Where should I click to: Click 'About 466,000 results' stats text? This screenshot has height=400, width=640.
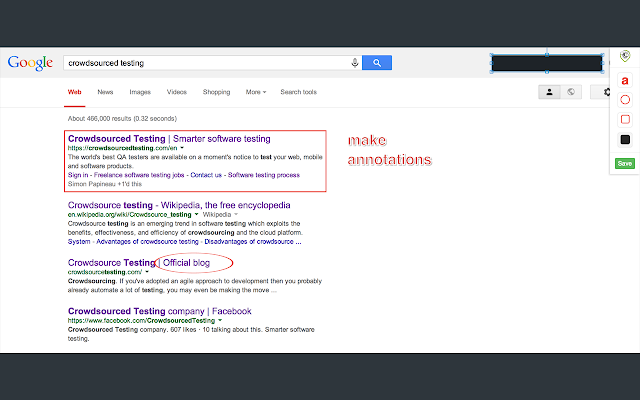122,119
